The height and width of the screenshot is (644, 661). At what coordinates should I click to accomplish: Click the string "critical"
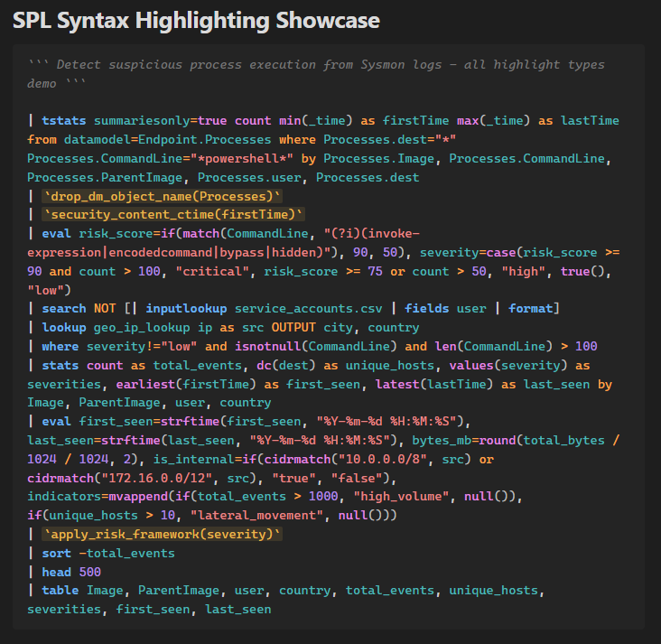[x=212, y=271]
